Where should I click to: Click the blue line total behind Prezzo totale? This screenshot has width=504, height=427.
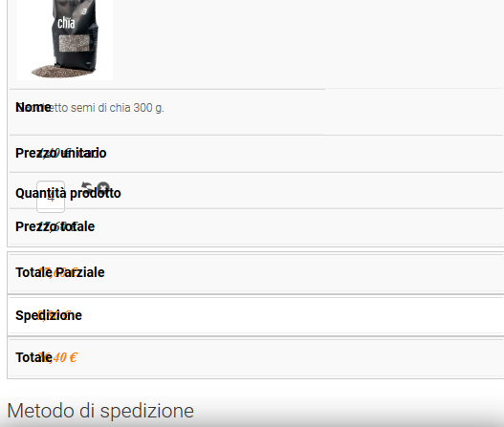(x=55, y=227)
